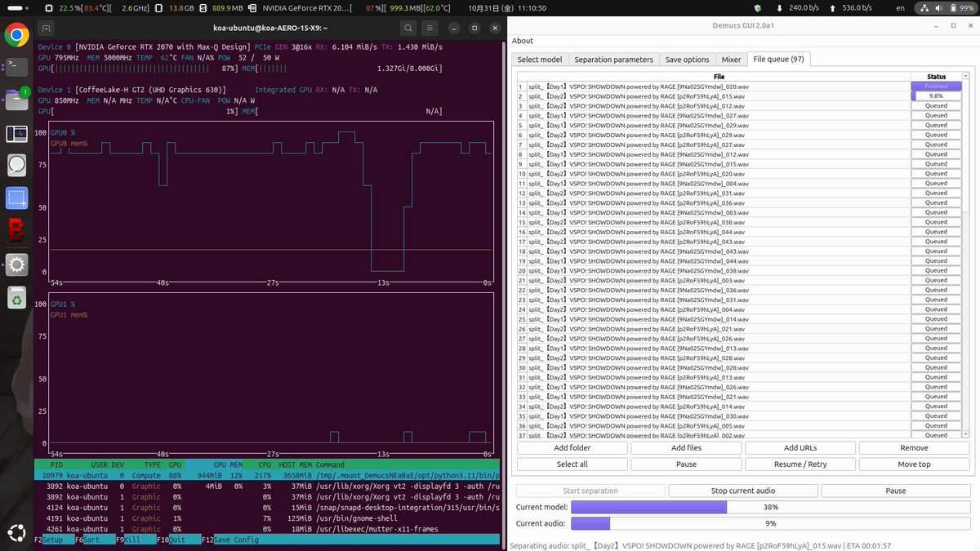Viewport: 980px width, 551px height.
Task: Click the Remove button
Action: [914, 448]
